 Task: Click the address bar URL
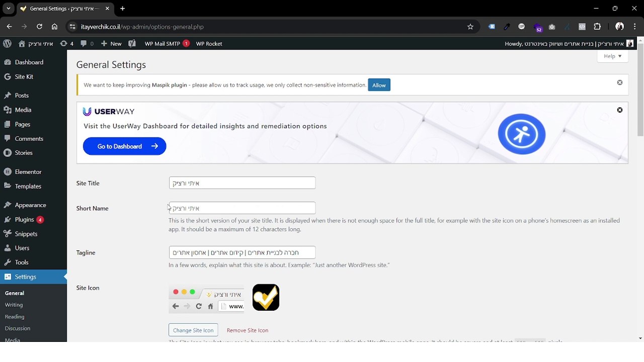coord(142,27)
